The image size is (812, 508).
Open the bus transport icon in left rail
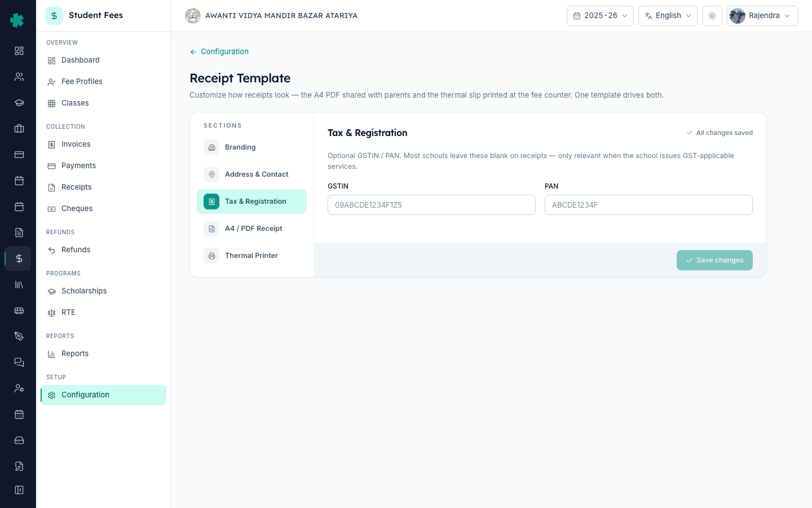click(x=19, y=310)
